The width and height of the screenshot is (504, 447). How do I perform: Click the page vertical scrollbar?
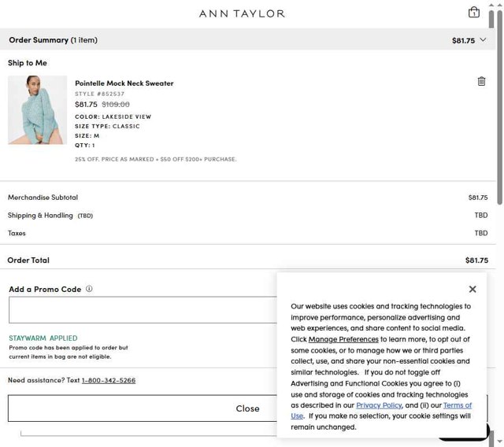pyautogui.click(x=499, y=106)
